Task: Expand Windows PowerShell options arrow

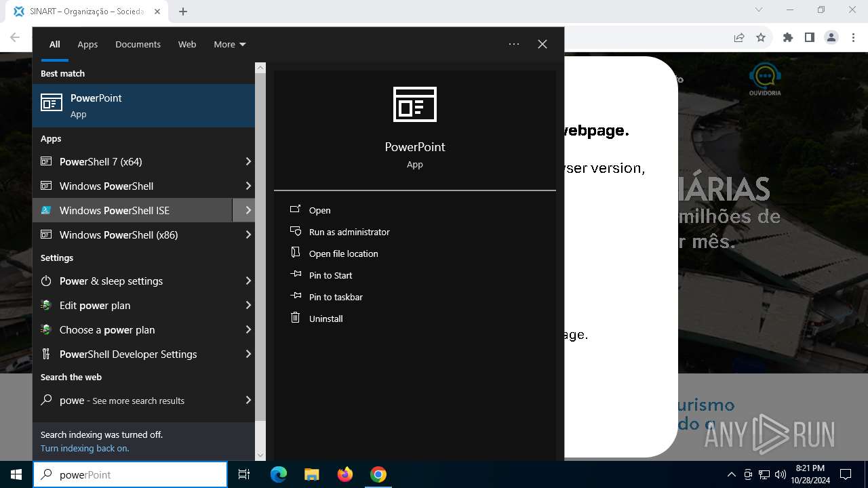Action: 248,186
